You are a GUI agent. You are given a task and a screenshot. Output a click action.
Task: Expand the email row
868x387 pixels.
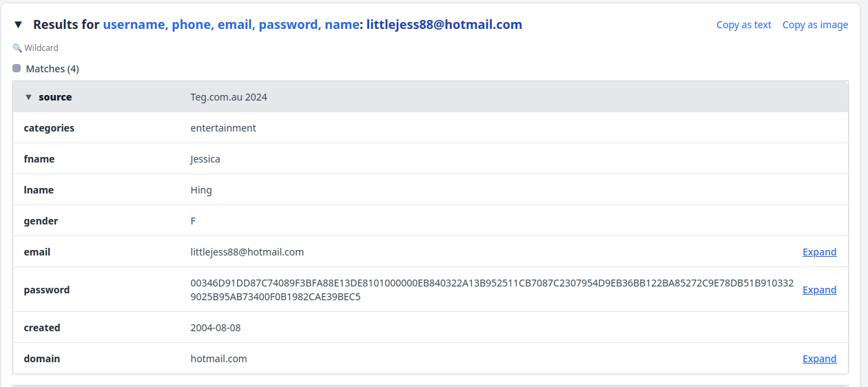click(x=819, y=252)
